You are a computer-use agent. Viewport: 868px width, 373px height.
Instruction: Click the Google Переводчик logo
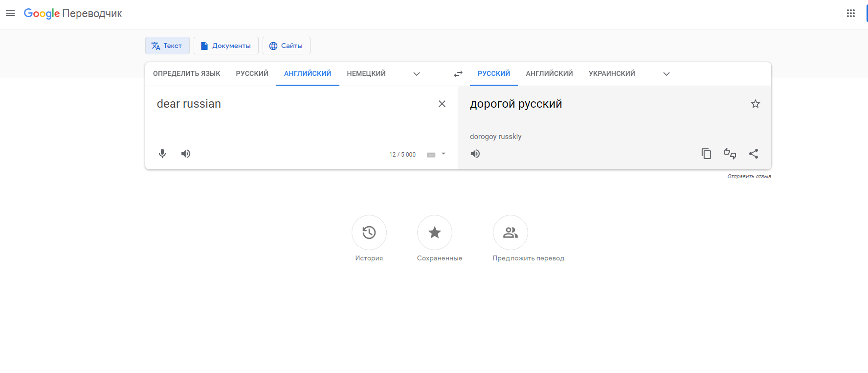pos(73,13)
